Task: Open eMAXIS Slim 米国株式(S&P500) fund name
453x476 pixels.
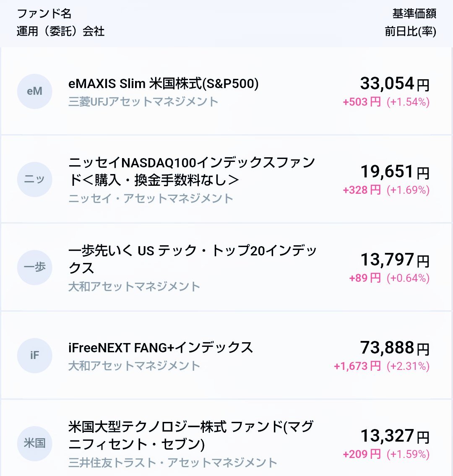Action: coord(163,83)
